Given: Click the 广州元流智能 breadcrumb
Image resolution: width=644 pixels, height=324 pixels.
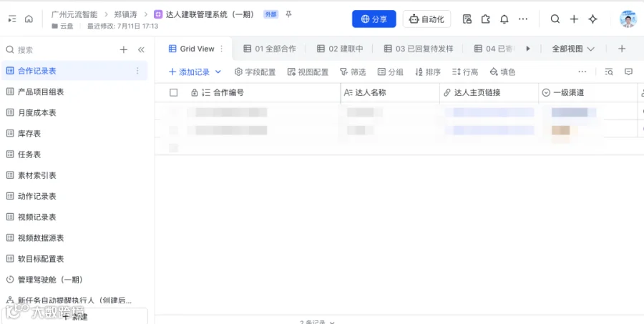Looking at the screenshot, I should pyautogui.click(x=74, y=14).
